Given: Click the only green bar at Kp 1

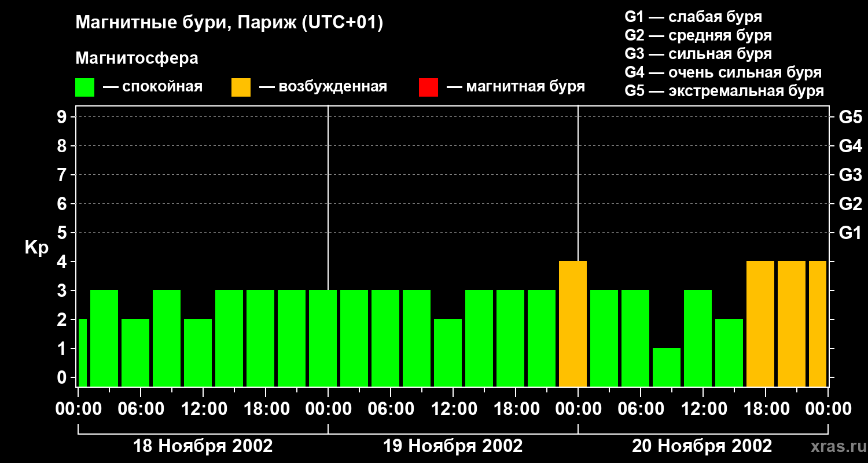Looking at the screenshot, I should point(667,367).
